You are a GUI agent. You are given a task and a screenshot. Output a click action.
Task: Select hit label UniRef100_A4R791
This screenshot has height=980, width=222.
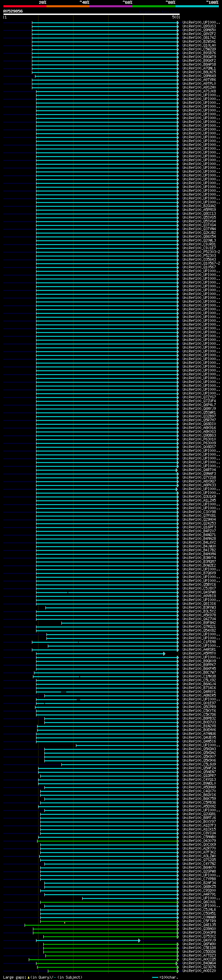[199, 894]
